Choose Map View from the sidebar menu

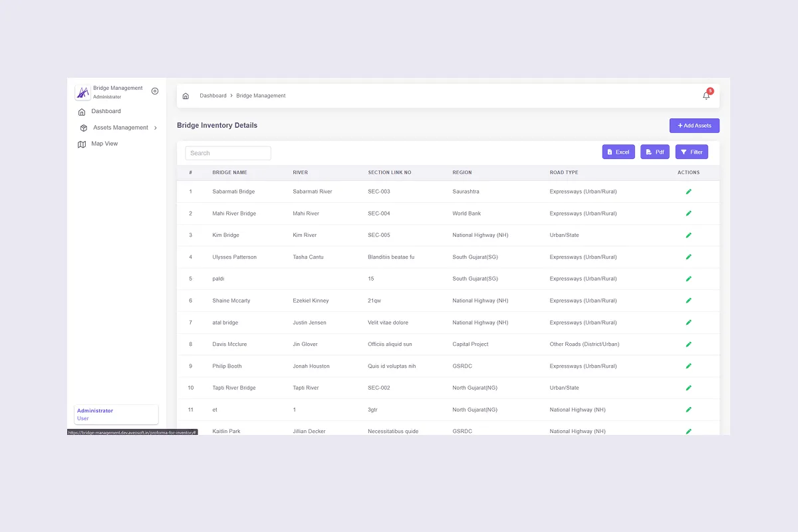[x=104, y=143]
